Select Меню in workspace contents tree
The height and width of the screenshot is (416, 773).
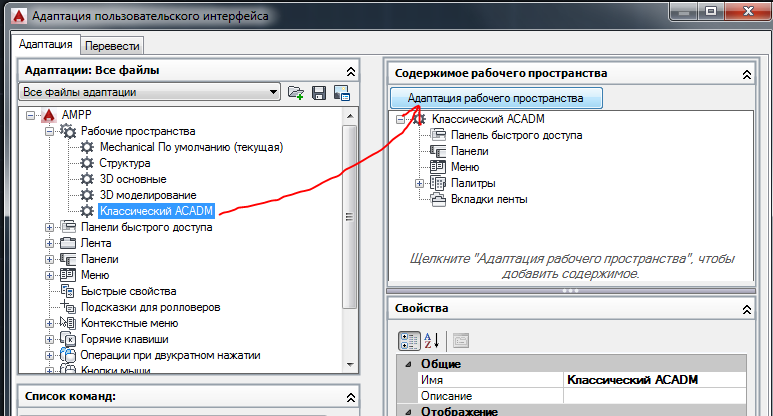pyautogui.click(x=465, y=167)
